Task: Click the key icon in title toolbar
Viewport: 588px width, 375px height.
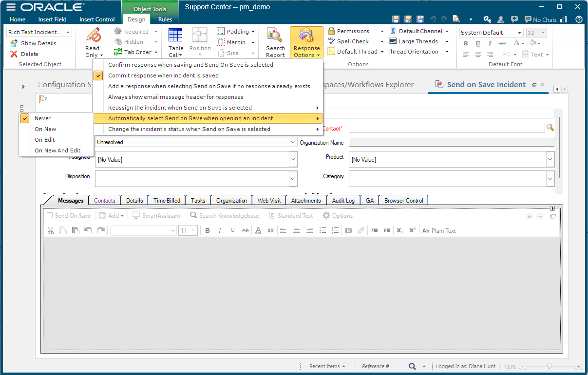Action: pyautogui.click(x=487, y=19)
